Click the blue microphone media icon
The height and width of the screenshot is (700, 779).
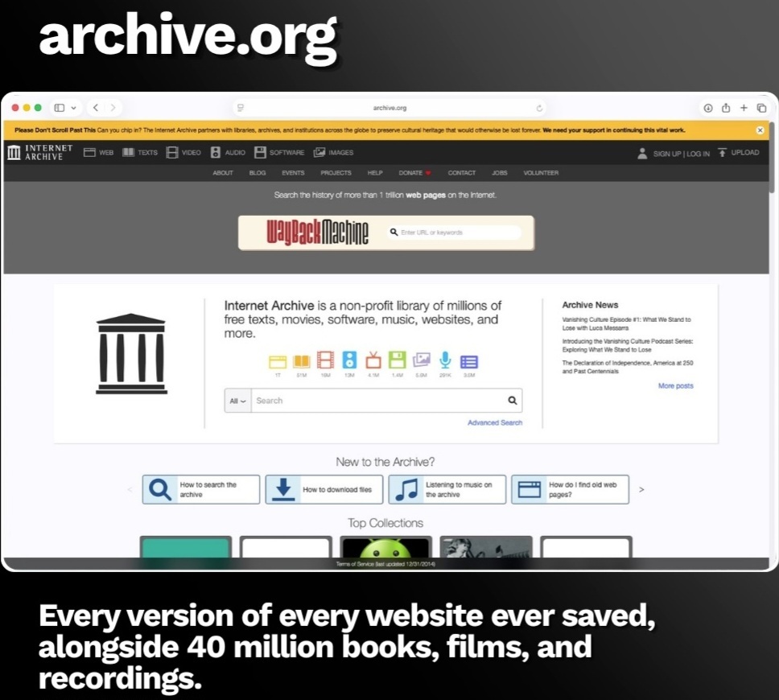tap(445, 360)
